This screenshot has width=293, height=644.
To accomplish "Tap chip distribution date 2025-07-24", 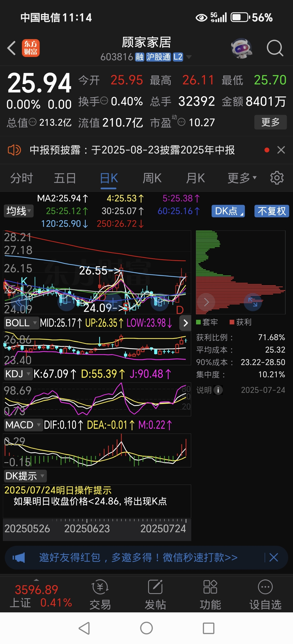I will [263, 390].
